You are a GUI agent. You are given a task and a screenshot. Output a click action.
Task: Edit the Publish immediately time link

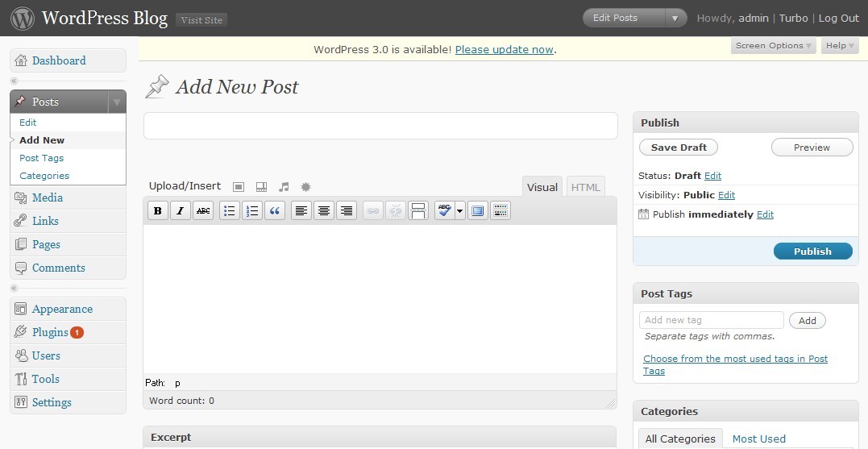coord(765,214)
